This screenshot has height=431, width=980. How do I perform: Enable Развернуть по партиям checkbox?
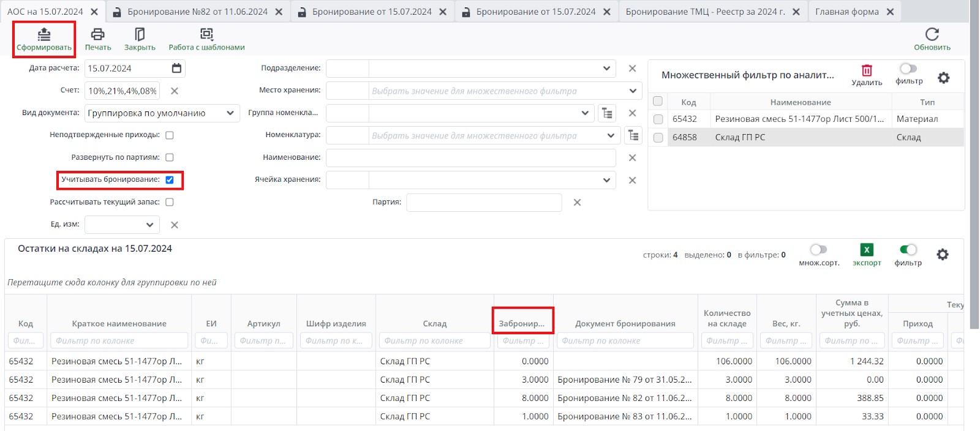click(x=170, y=157)
